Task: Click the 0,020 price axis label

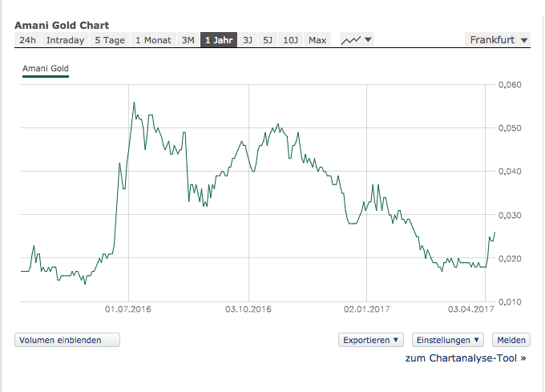Action: [510, 259]
